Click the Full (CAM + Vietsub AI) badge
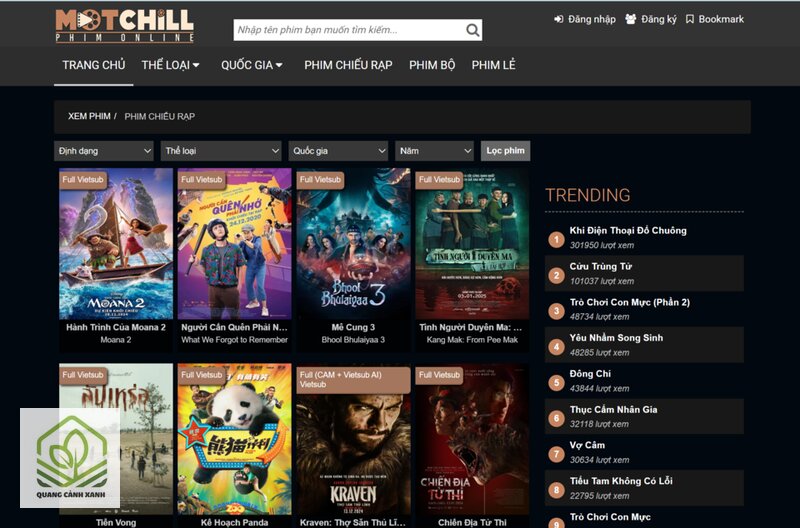Viewport: 800px width, 528px height. (353, 380)
